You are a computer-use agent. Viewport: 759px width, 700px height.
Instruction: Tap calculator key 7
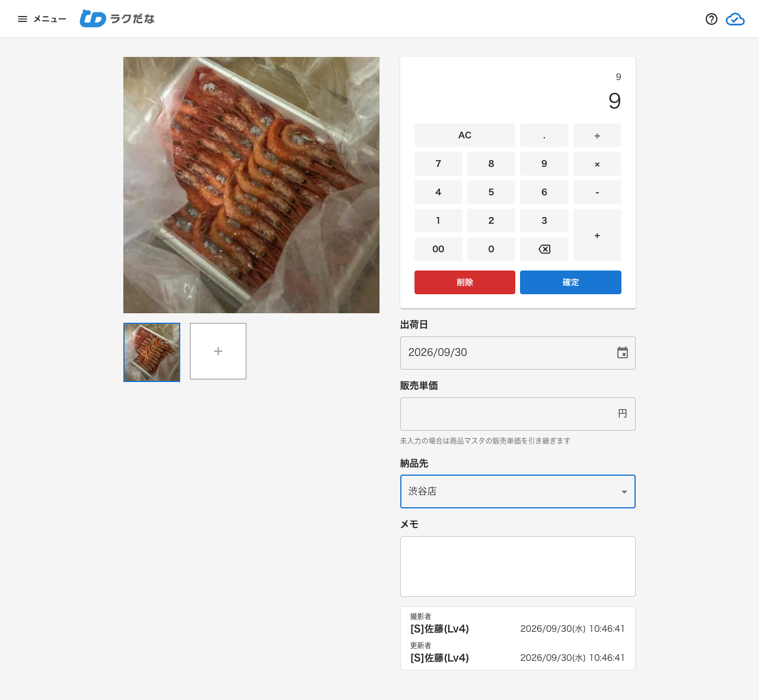pyautogui.click(x=438, y=164)
